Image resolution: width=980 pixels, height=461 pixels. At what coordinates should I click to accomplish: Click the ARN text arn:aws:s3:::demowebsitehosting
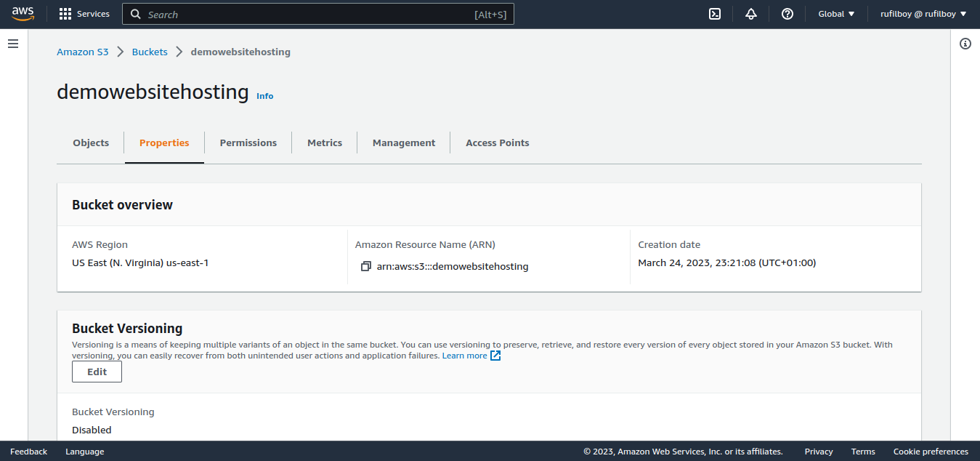pos(453,266)
